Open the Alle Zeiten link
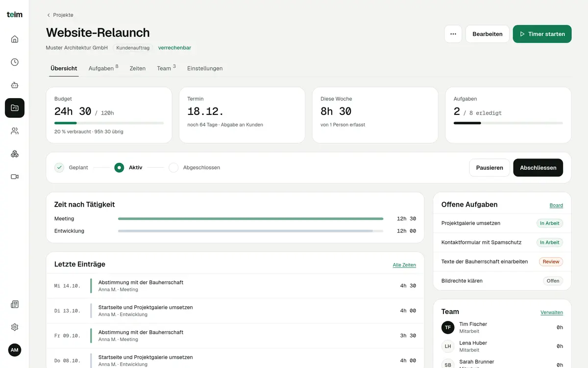 click(404, 265)
